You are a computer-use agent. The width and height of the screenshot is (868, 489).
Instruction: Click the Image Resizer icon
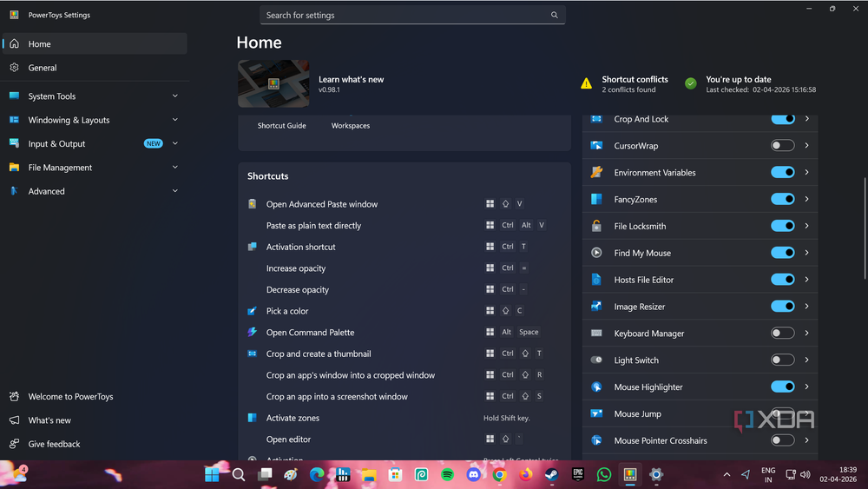[x=596, y=307]
